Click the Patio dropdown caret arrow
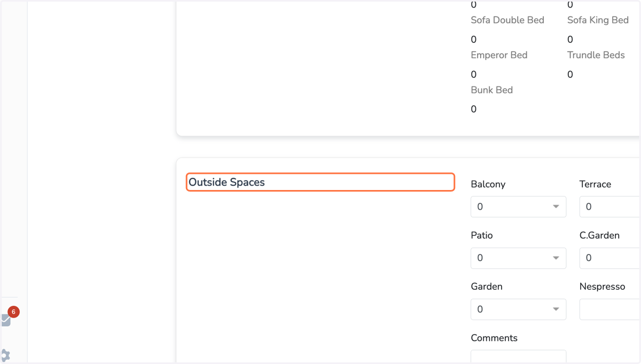The height and width of the screenshot is (364, 641). click(556, 258)
